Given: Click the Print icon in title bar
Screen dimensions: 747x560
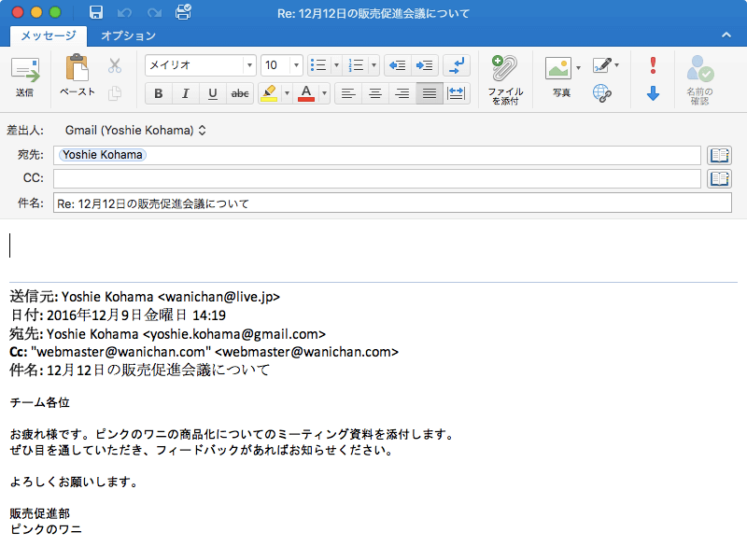Looking at the screenshot, I should (183, 12).
